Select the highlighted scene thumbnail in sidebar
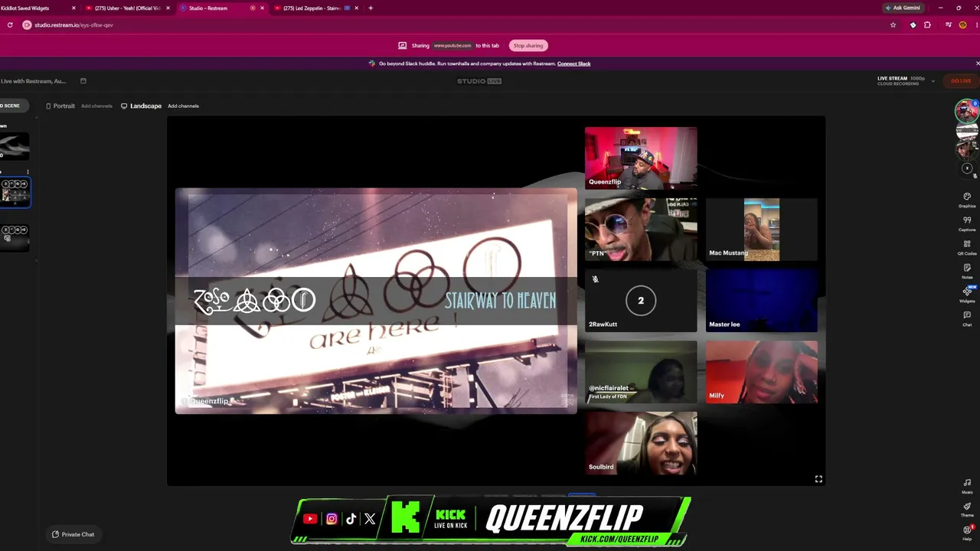Viewport: 980px width, 551px height. click(x=15, y=192)
